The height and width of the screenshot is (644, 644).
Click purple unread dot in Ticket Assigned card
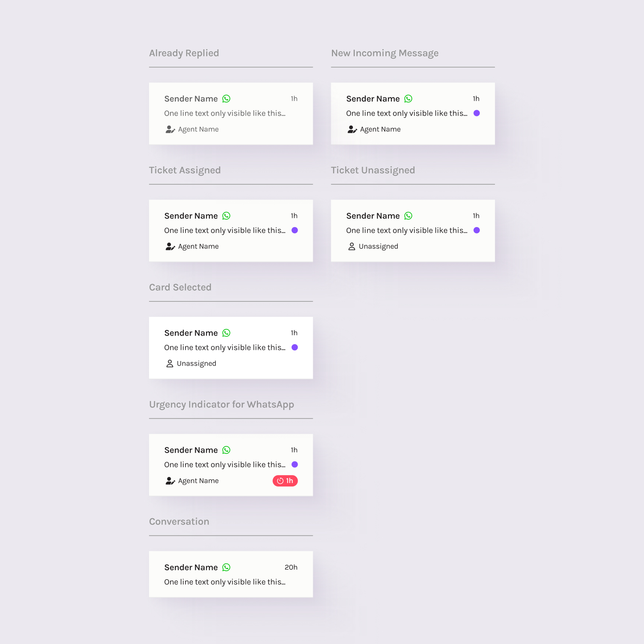(x=295, y=230)
